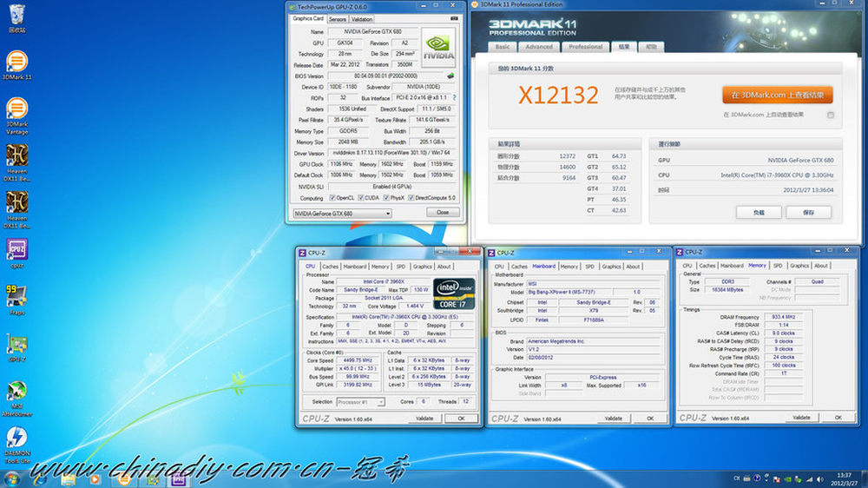Launch MSI Afterburner from the desktop
Viewport: 868px width, 488px height.
[x=16, y=398]
